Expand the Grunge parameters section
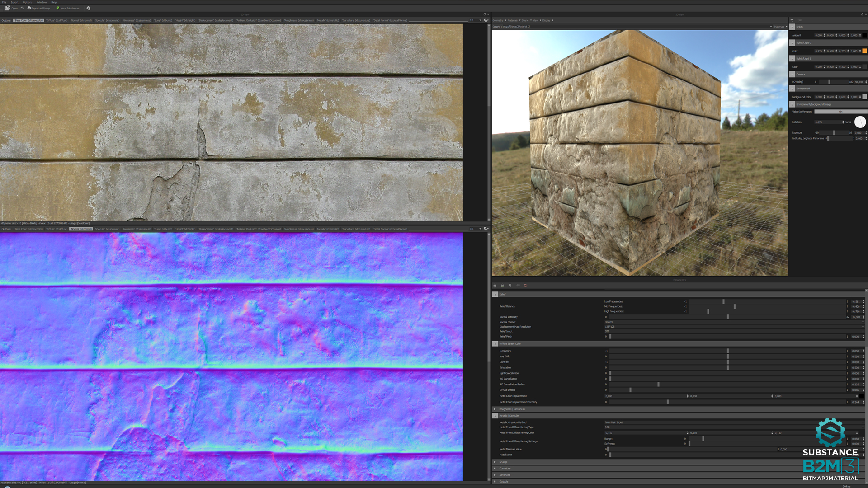The height and width of the screenshot is (488, 868). [495, 462]
